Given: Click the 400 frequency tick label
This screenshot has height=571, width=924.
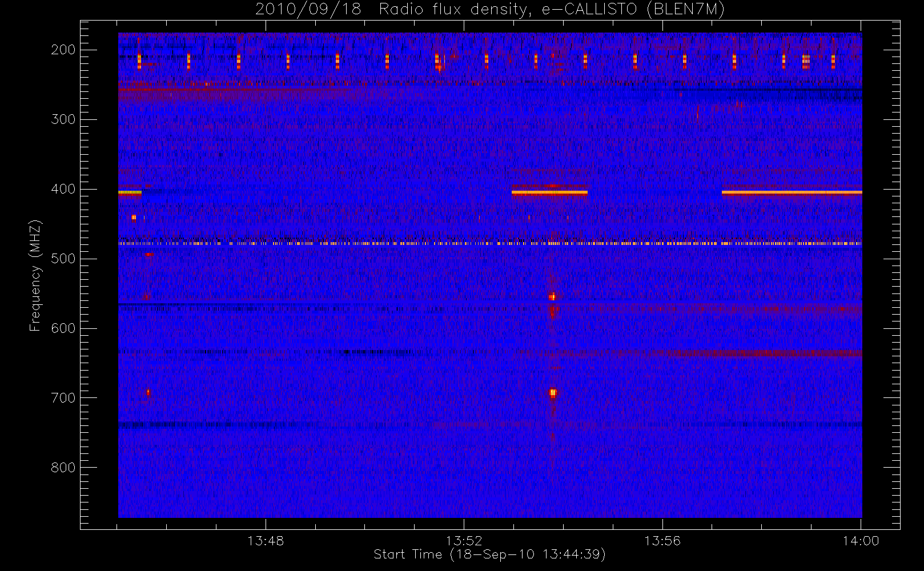Looking at the screenshot, I should click(x=63, y=189).
